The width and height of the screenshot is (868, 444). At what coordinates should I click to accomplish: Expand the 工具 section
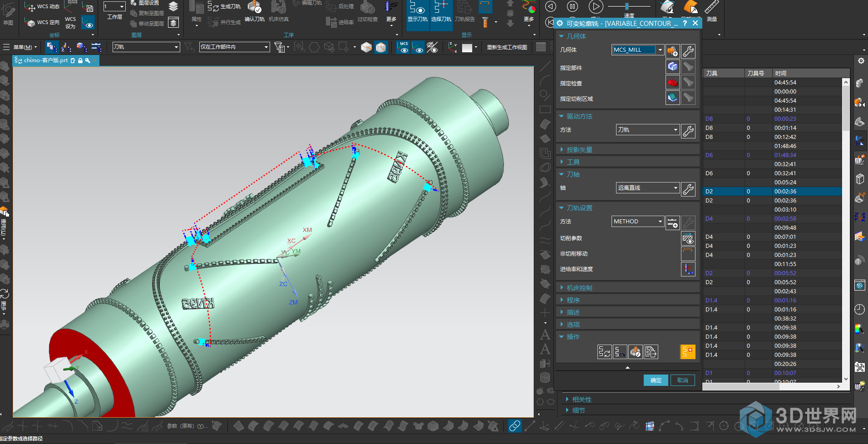point(627,162)
